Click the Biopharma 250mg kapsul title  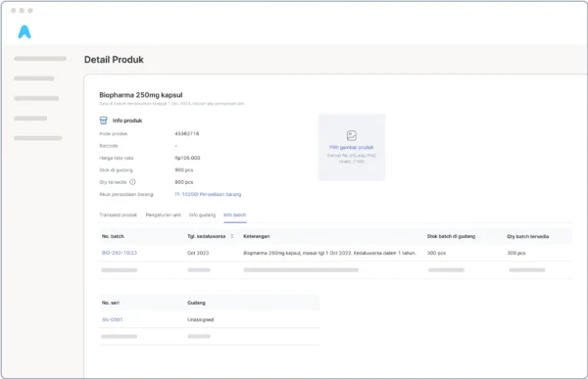(141, 95)
